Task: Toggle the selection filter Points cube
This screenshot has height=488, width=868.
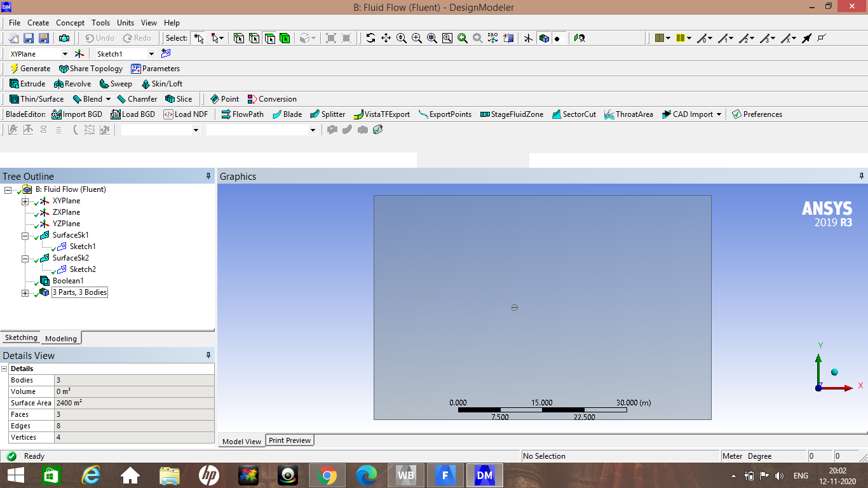Action: (x=239, y=38)
